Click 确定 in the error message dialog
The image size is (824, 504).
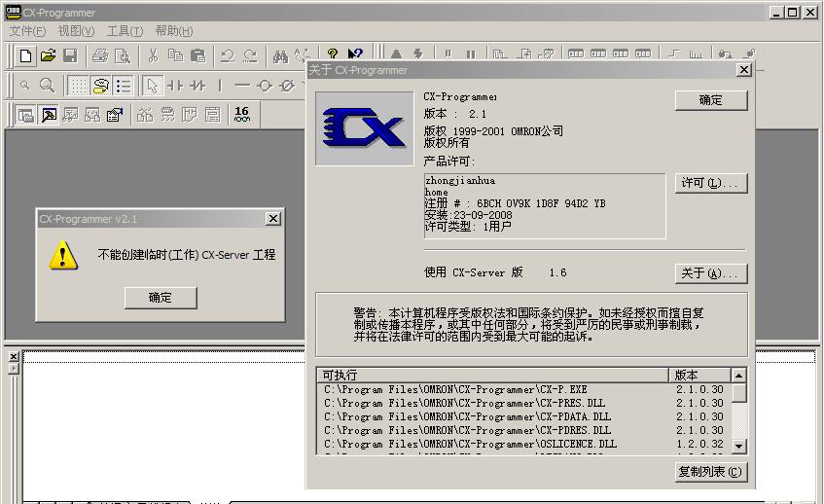tap(161, 298)
